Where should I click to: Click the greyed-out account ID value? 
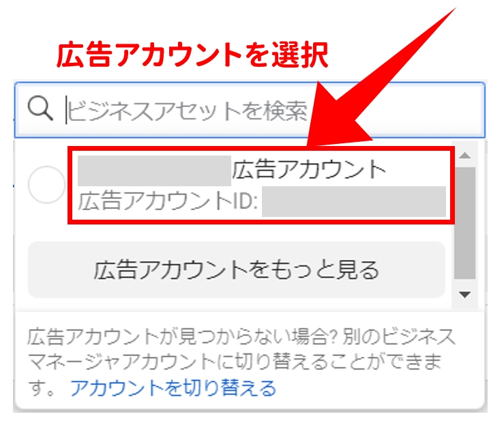[354, 201]
